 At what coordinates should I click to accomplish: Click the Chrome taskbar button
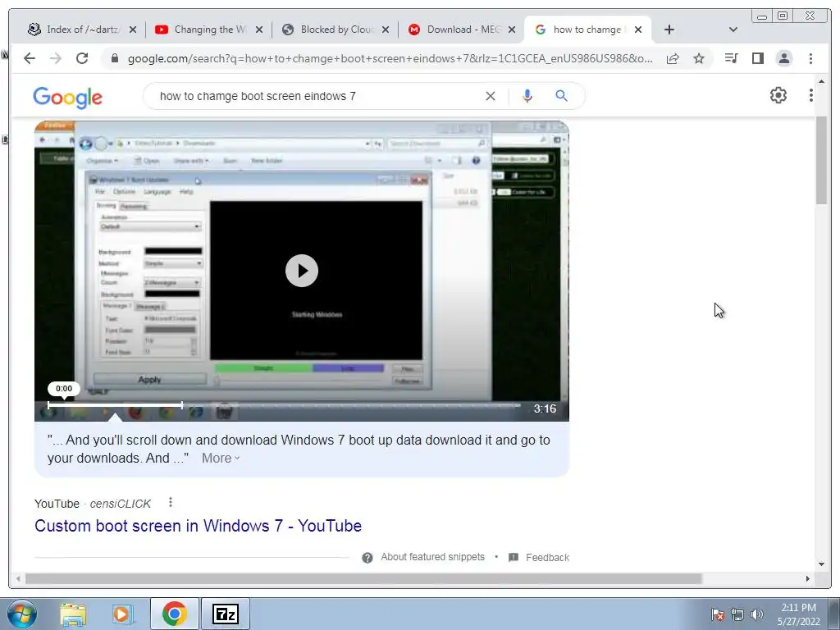174,614
